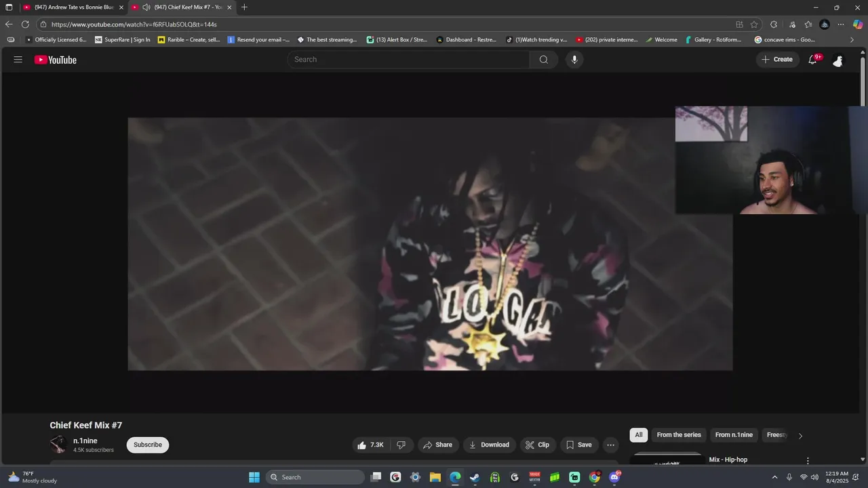868x488 pixels.
Task: Dislike the video with thumbs down
Action: click(x=401, y=445)
